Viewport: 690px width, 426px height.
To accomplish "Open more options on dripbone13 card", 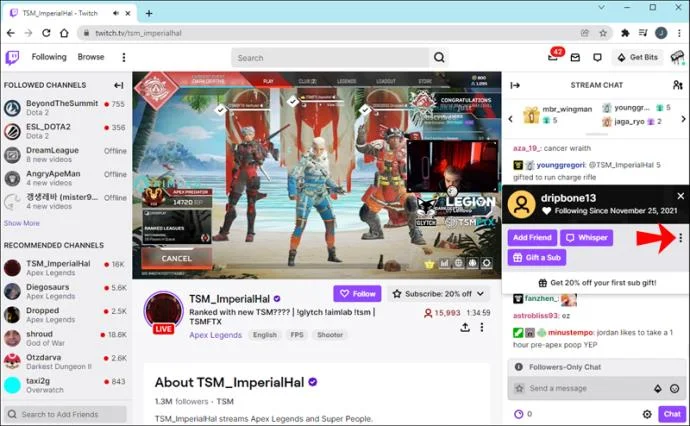I will click(x=680, y=238).
